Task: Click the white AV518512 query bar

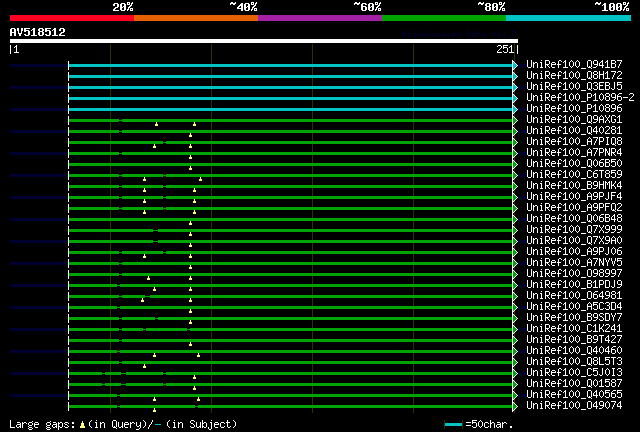Action: point(264,41)
